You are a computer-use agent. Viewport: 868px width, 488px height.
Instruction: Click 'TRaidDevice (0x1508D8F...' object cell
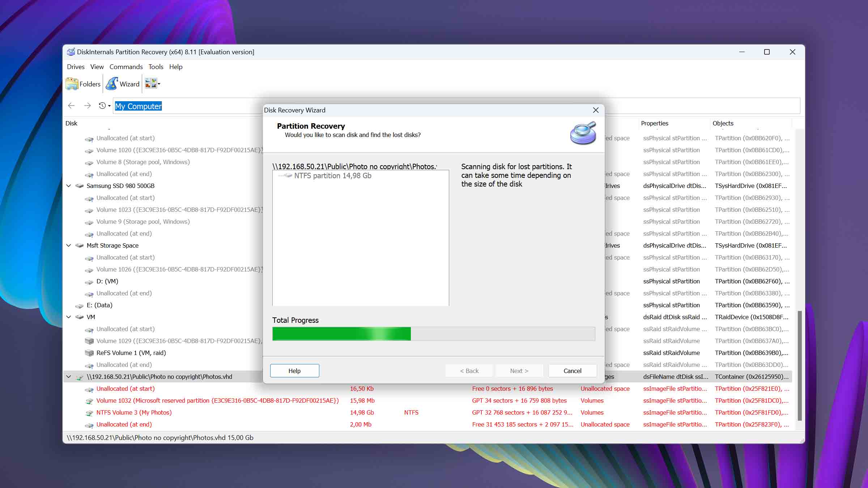pyautogui.click(x=752, y=317)
